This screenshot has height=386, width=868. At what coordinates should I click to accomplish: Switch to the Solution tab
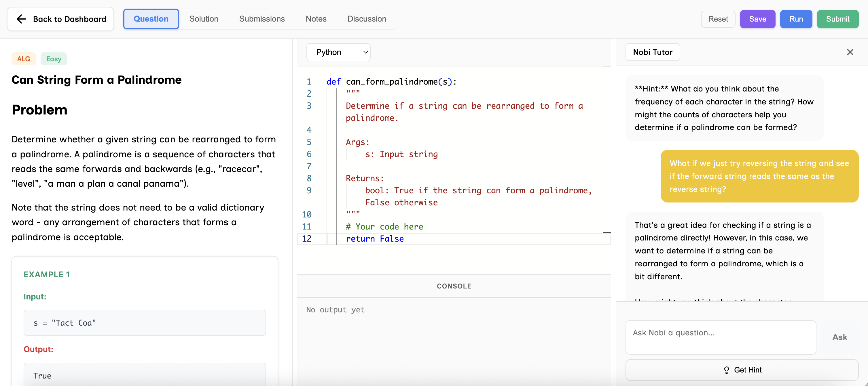tap(204, 19)
